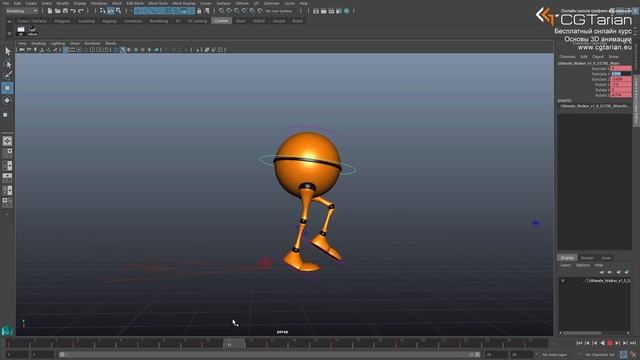Viewport: 640px width, 360px height.
Task: Open the No Character Set dropdown
Action: [599, 355]
